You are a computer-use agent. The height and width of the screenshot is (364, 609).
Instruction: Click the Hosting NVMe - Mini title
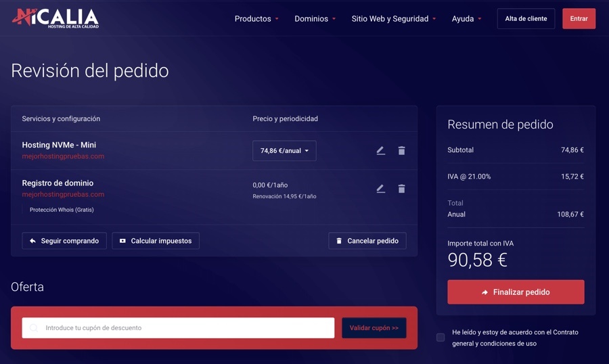click(59, 145)
